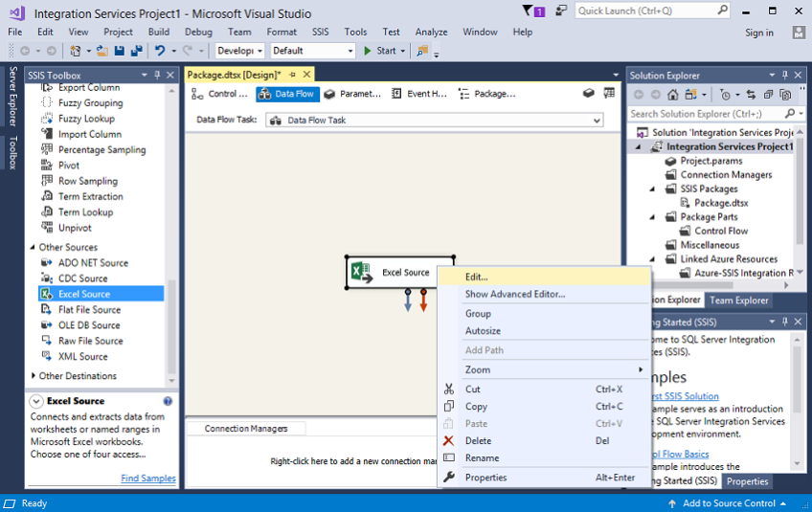Switch to the Package Explorer designer tab

tap(486, 94)
